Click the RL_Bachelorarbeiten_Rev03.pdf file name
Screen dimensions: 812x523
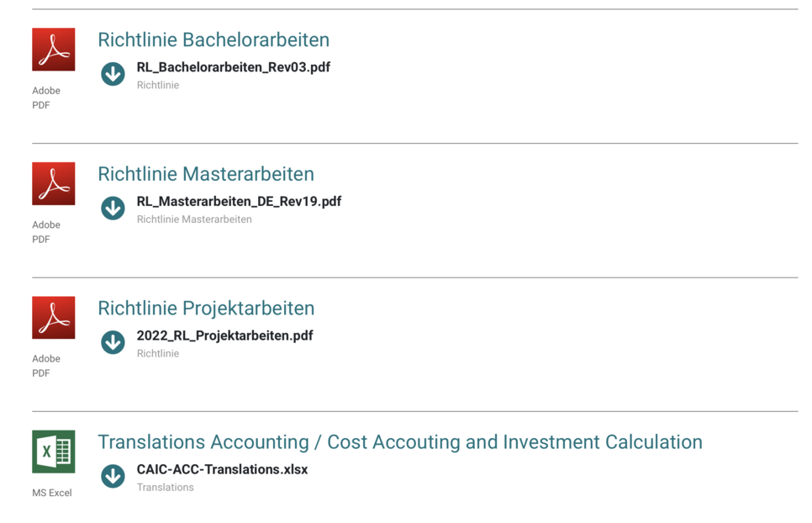point(234,67)
